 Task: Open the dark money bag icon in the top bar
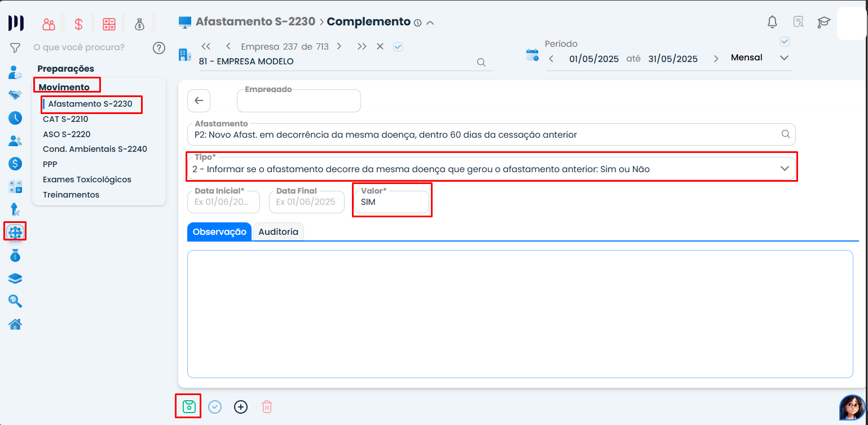pyautogui.click(x=140, y=24)
